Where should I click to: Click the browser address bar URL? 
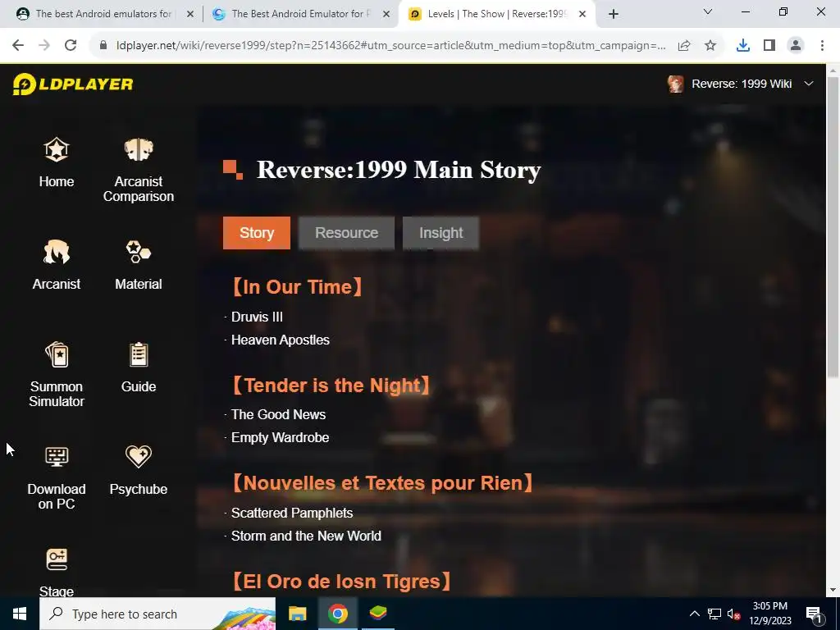(391, 46)
